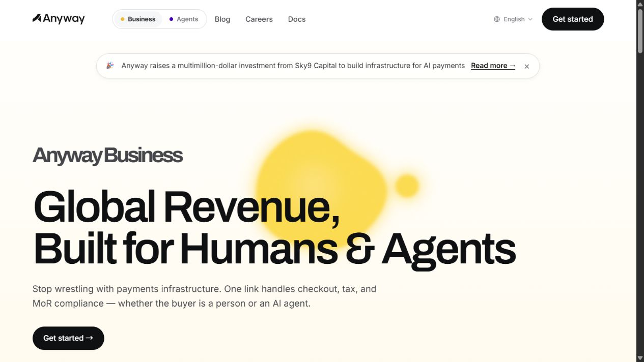The height and width of the screenshot is (362, 644).
Task: Click the purple dot beside Agents
Action: (x=171, y=19)
